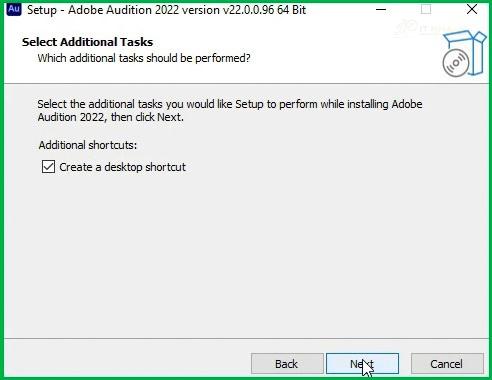The image size is (492, 380).
Task: Click the 'Additional shortcuts:' group label
Action: pos(88,145)
